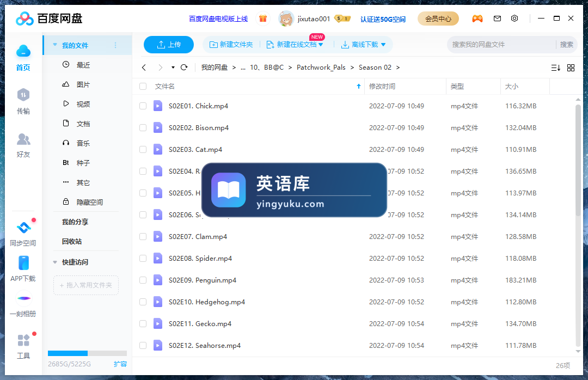Click the 扩容 expand storage link

tap(120, 364)
